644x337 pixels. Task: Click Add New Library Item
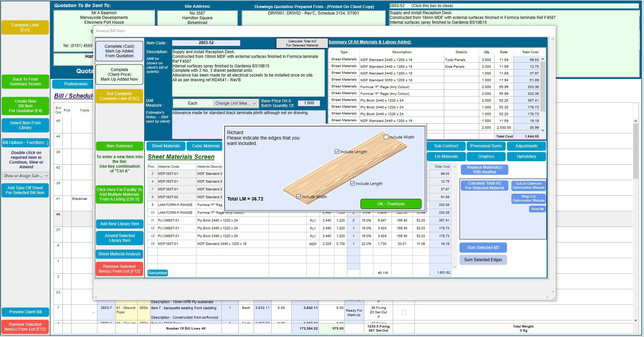[119, 224]
